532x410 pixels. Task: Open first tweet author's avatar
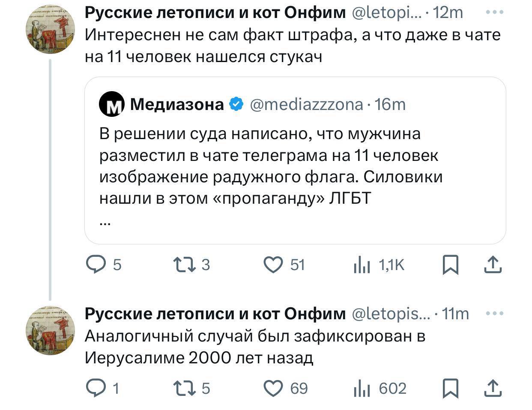(51, 30)
